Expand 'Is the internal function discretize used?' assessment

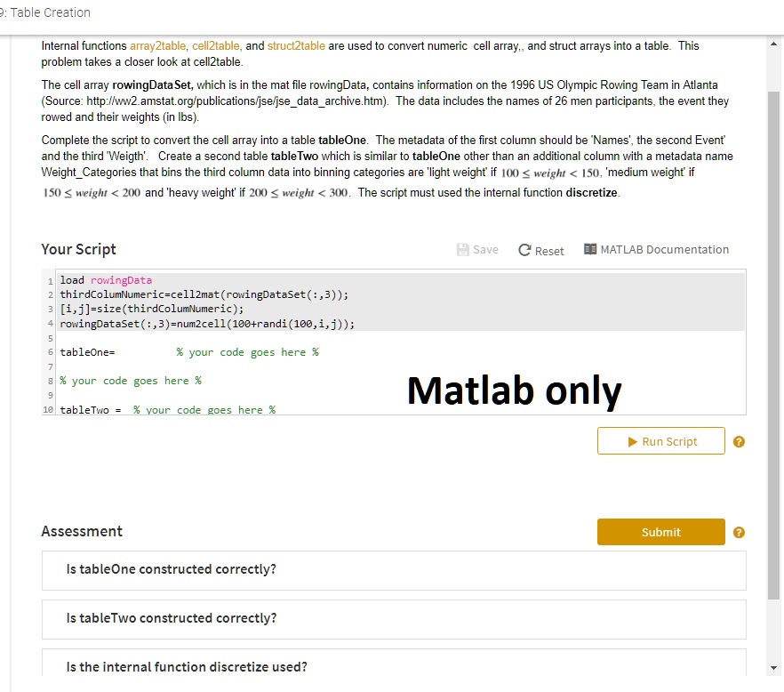pyautogui.click(x=394, y=664)
